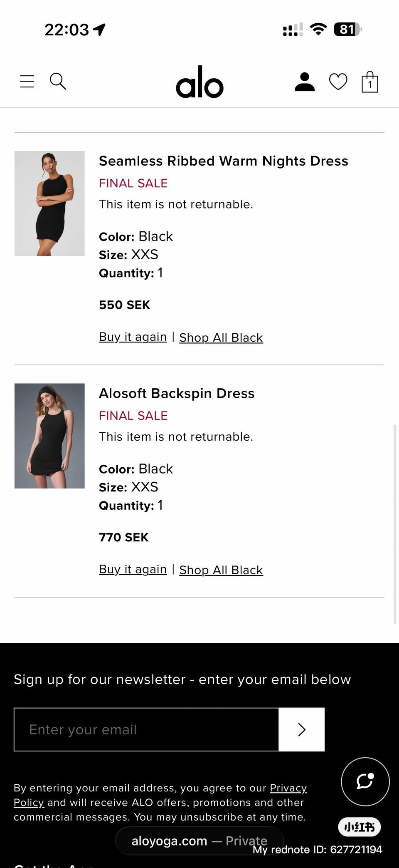Open the live chat bubble

[x=365, y=781]
